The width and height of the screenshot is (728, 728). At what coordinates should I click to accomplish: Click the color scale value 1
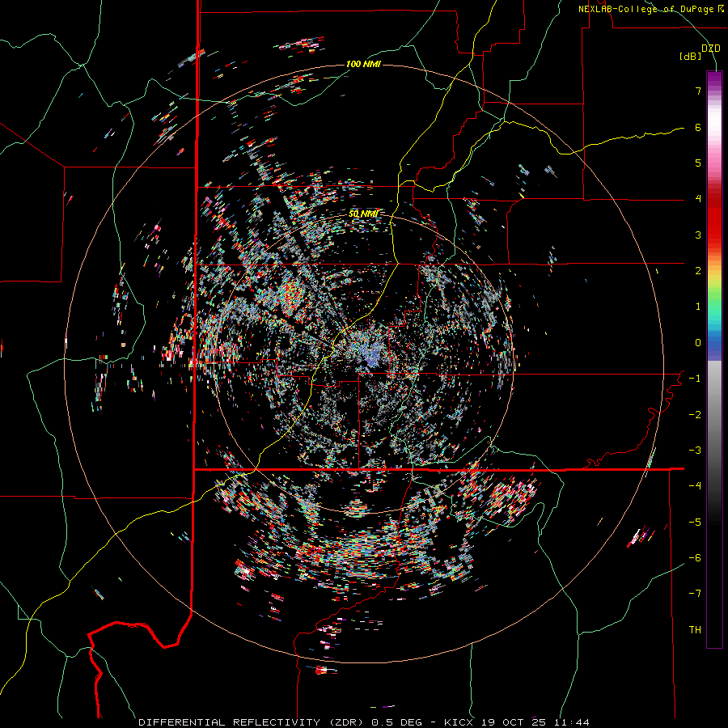click(x=698, y=307)
